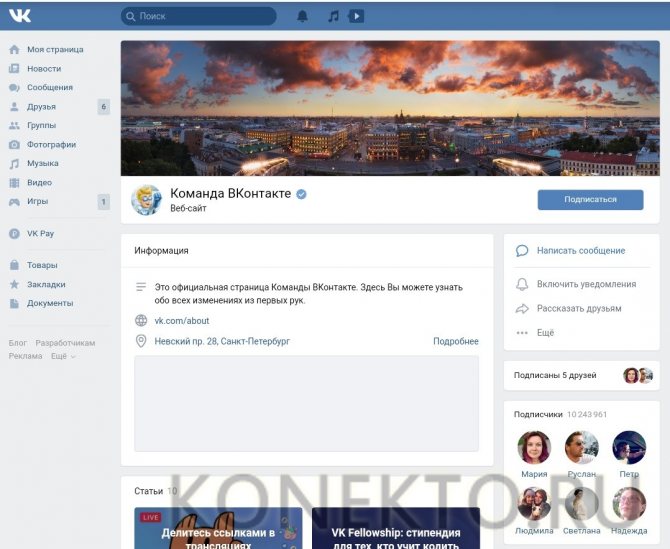Open article Делитесь ссылками в трансляциях
670x549 pixels.
pos(218,528)
